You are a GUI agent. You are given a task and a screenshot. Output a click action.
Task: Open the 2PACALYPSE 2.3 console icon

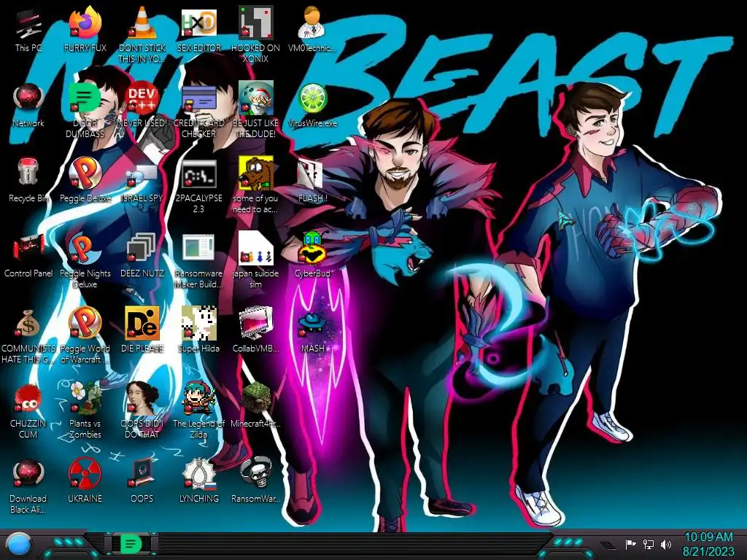tap(198, 174)
